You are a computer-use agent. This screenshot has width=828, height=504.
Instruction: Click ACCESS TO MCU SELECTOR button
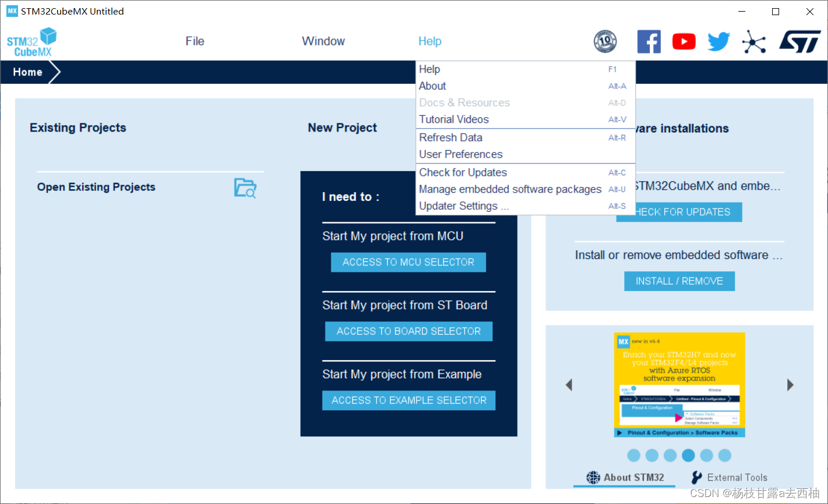coord(408,262)
